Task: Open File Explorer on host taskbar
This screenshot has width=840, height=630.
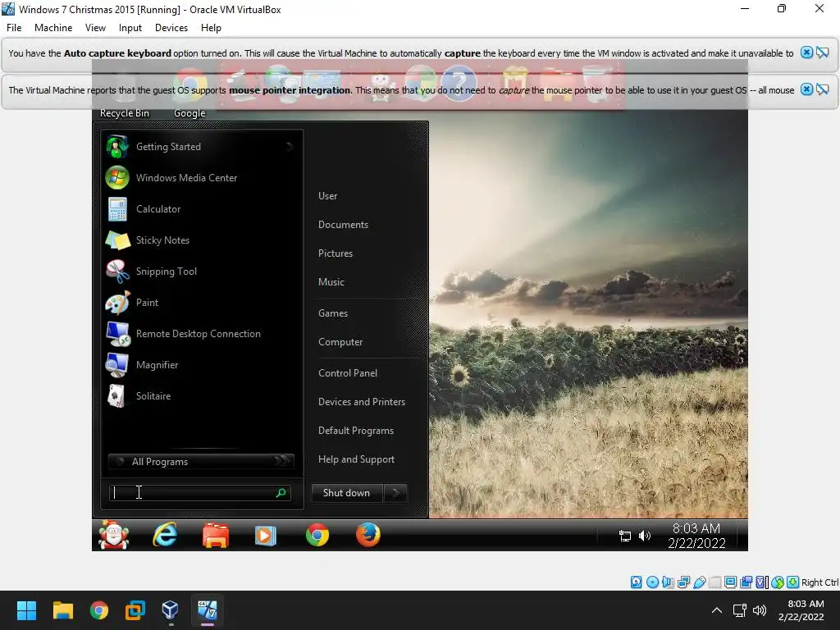Action: [62, 610]
